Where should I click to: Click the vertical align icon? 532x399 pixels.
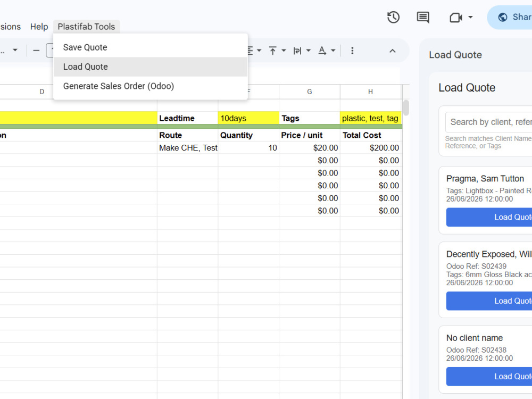(x=272, y=51)
